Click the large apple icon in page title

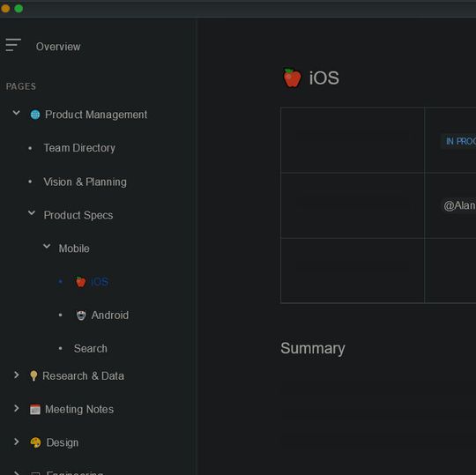pos(292,78)
